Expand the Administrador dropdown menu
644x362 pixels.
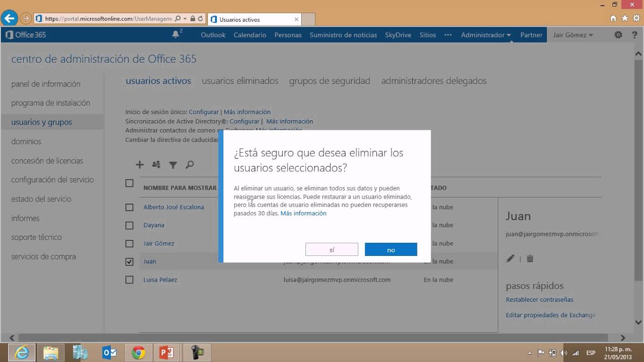(486, 35)
